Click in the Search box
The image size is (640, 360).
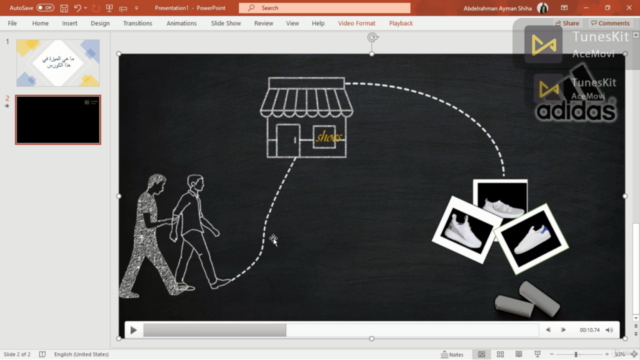coord(324,8)
